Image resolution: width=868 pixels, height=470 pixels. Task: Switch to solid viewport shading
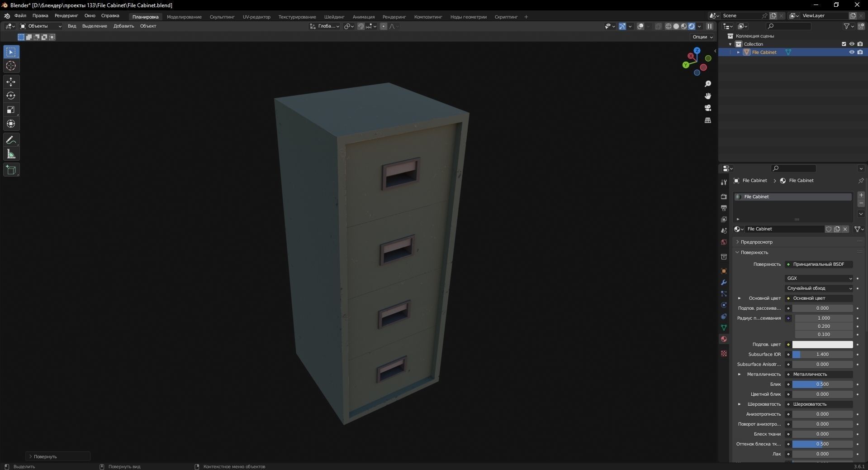pos(676,26)
